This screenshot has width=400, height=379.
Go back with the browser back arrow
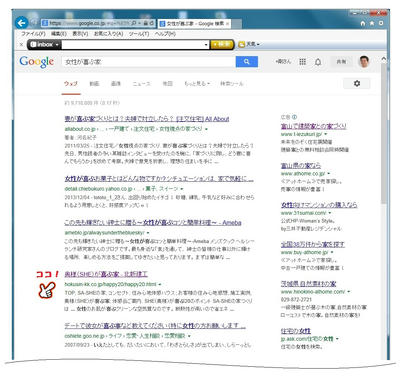coord(22,23)
